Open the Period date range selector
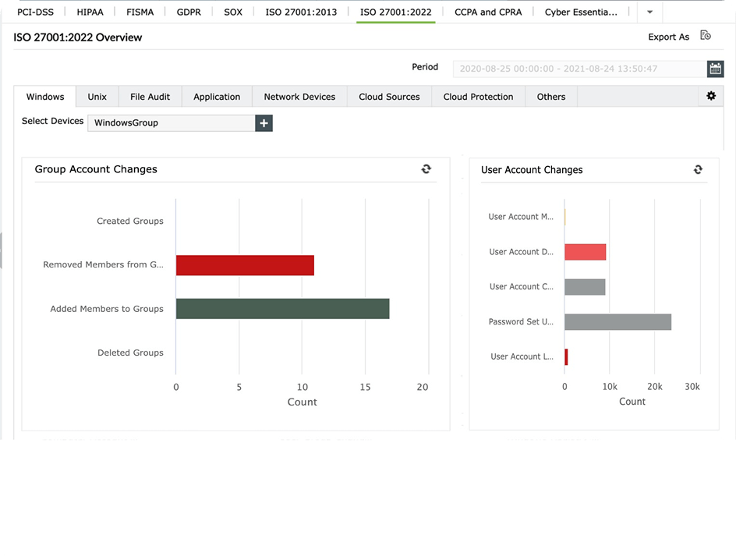The width and height of the screenshot is (736, 560). [577, 69]
